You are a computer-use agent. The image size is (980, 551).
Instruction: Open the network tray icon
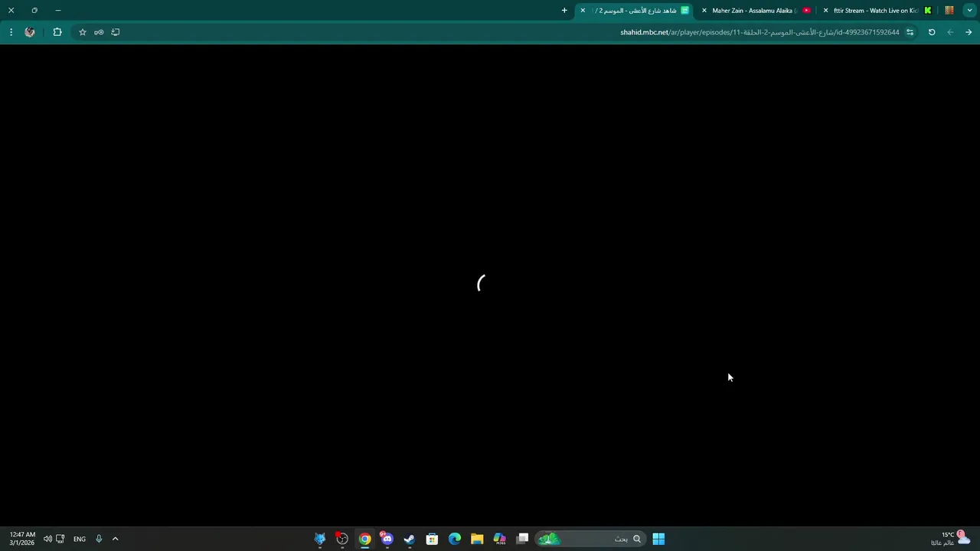pos(60,539)
